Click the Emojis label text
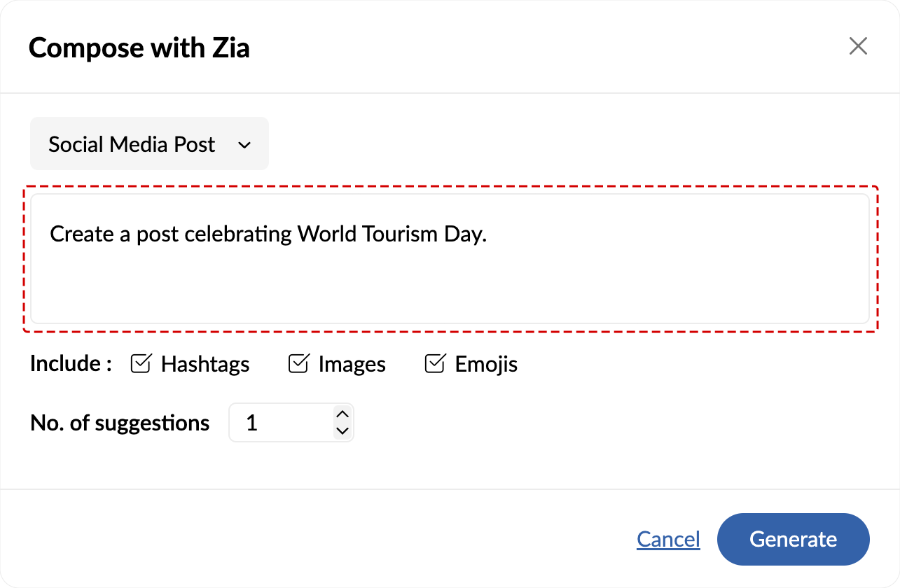The width and height of the screenshot is (900, 588). point(486,365)
